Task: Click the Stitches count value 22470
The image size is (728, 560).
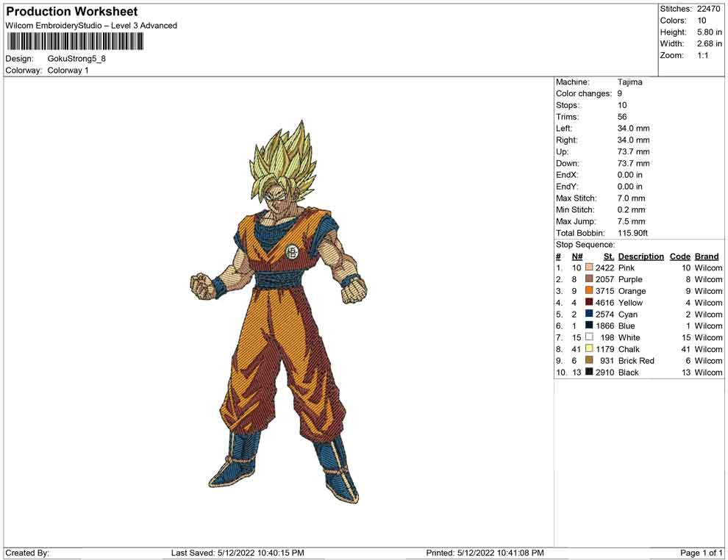Action: (708, 9)
